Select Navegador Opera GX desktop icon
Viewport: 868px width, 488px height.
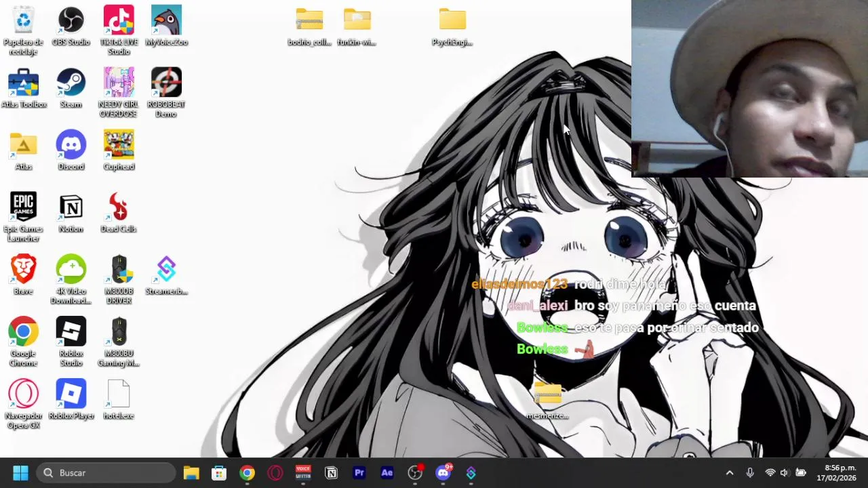pyautogui.click(x=23, y=405)
